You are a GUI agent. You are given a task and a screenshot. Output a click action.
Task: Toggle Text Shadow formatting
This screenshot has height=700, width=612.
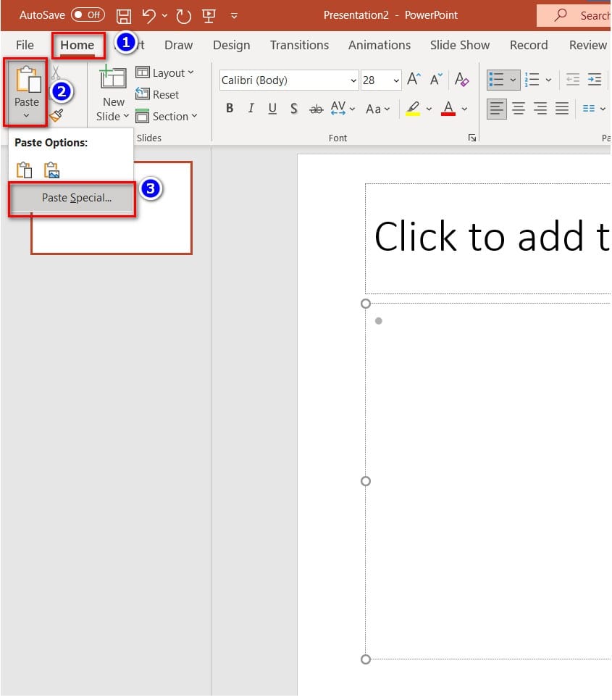pyautogui.click(x=294, y=109)
